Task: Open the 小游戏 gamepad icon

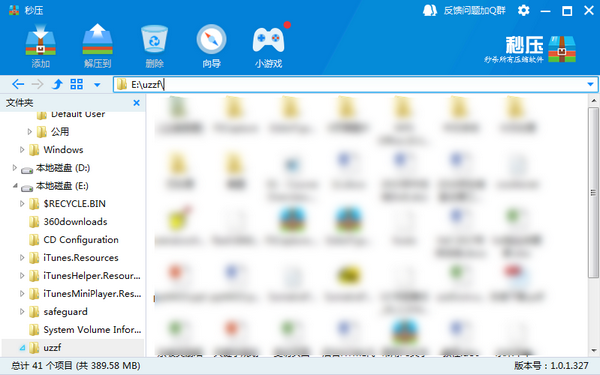Action: [269, 46]
